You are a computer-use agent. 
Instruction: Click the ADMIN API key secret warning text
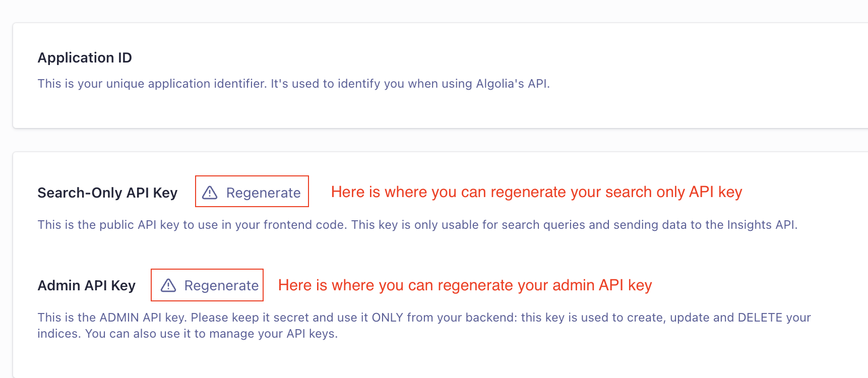[x=424, y=325]
